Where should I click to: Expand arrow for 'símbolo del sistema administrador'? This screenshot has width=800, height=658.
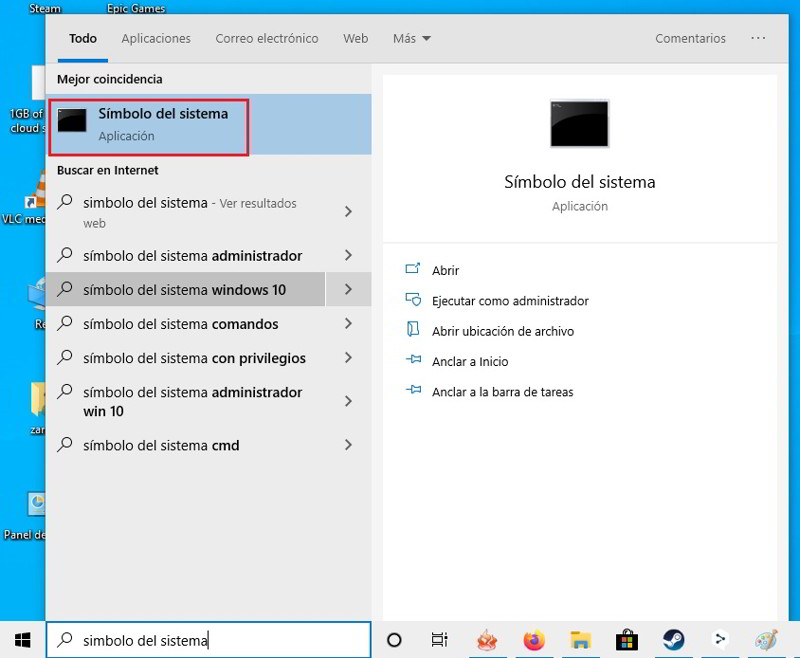(x=348, y=256)
